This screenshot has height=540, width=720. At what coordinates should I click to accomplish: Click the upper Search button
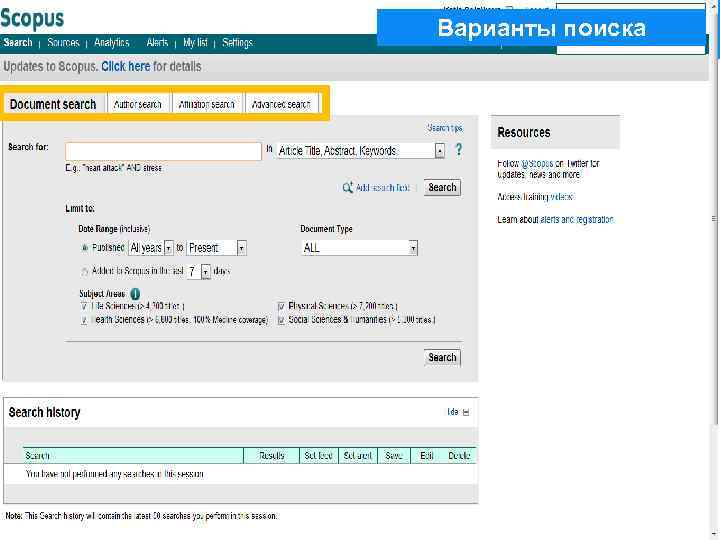click(442, 187)
